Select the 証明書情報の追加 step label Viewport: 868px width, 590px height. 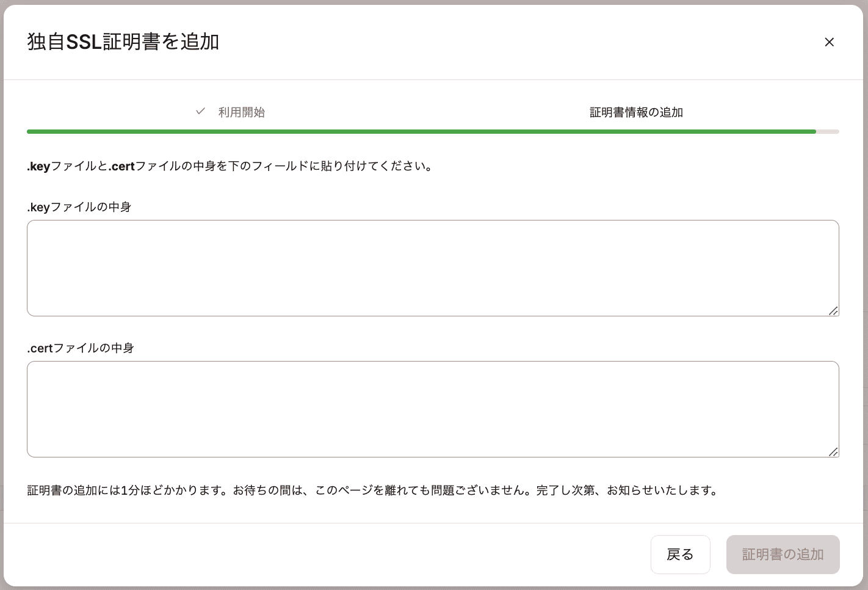[x=636, y=112]
